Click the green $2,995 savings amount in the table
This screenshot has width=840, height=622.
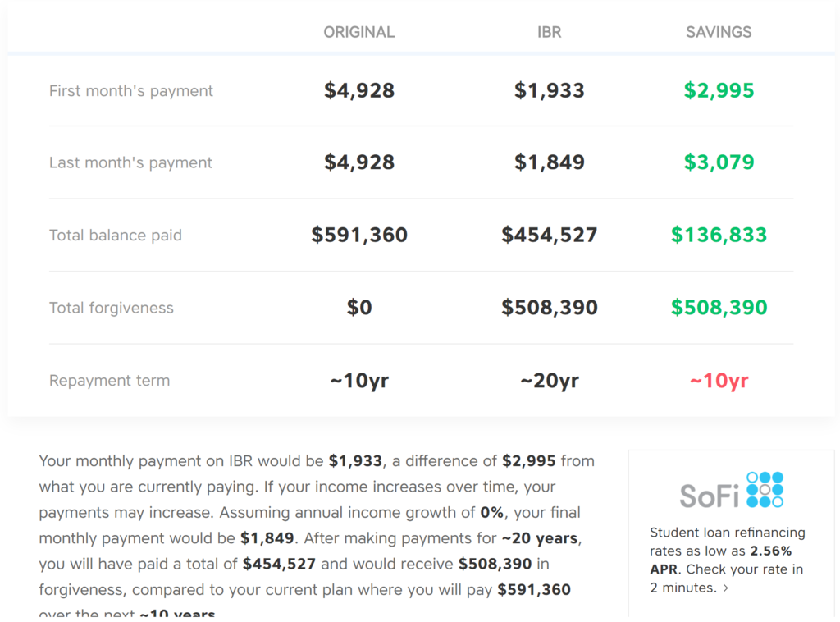pos(719,90)
